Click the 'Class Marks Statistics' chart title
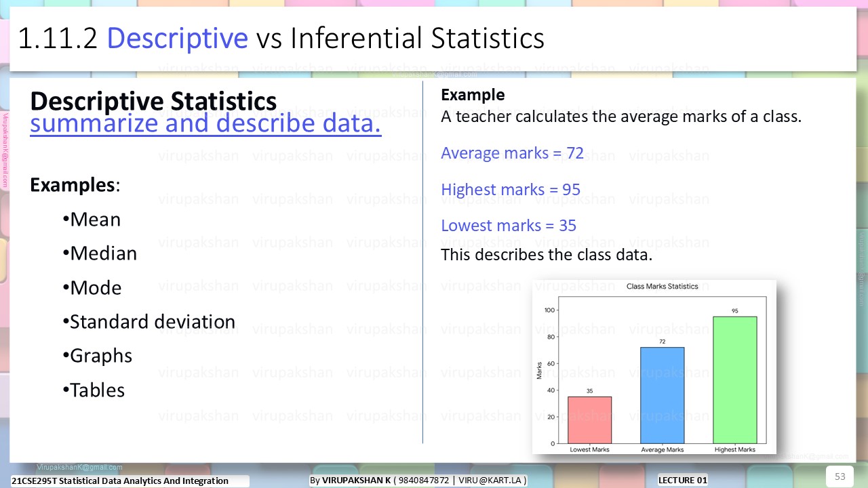Viewport: 868px width, 488px height. 662,287
